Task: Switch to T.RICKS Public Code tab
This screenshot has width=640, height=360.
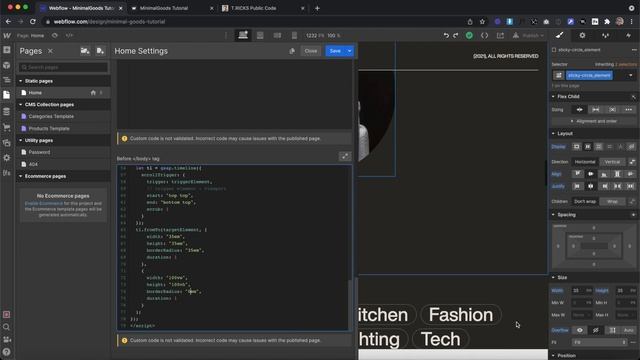Action: pos(253,8)
